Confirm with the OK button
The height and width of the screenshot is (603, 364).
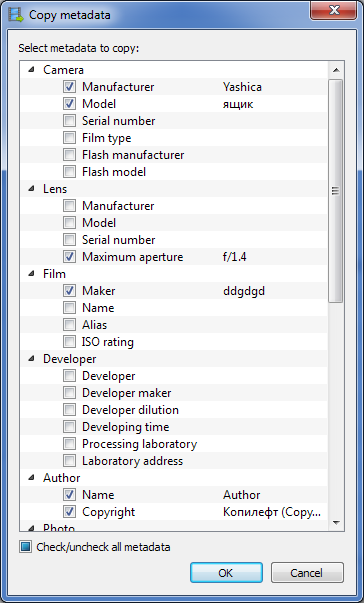226,573
